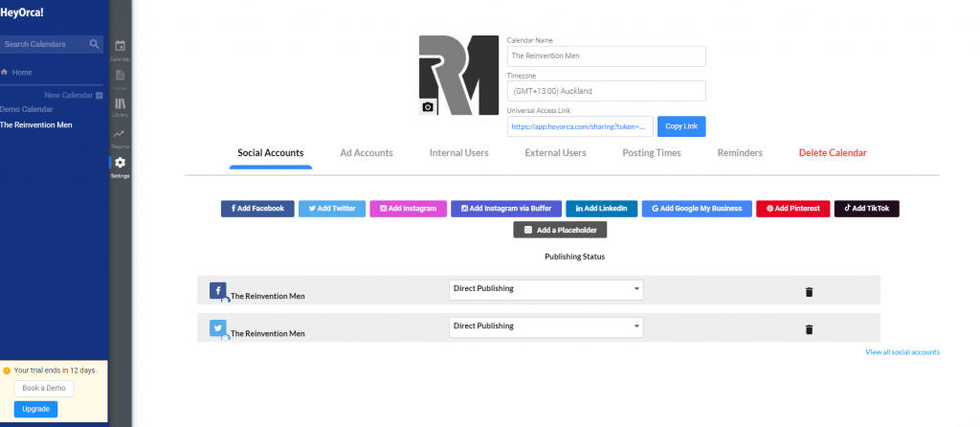
Task: Click Add TikTok button
Action: [x=866, y=209]
